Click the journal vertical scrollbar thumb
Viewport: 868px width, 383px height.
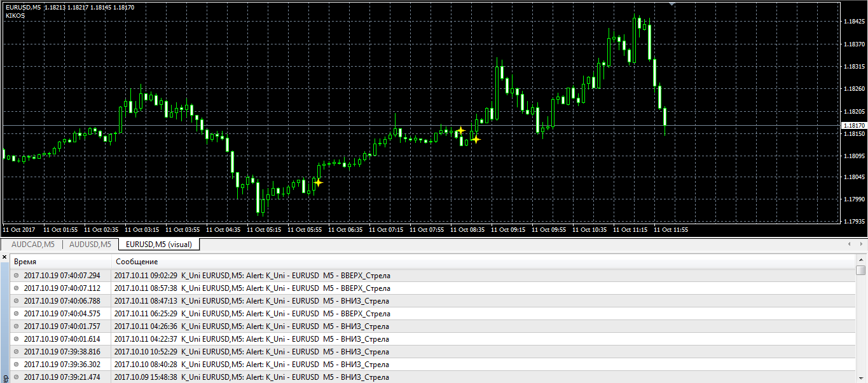[x=861, y=271]
